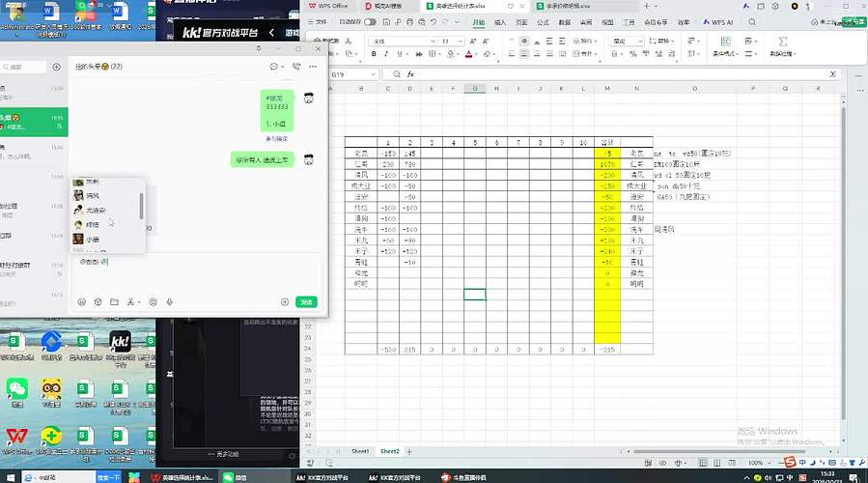Click the send file folder icon in WeChat
Viewport: 868px width, 483px height.
114,301
